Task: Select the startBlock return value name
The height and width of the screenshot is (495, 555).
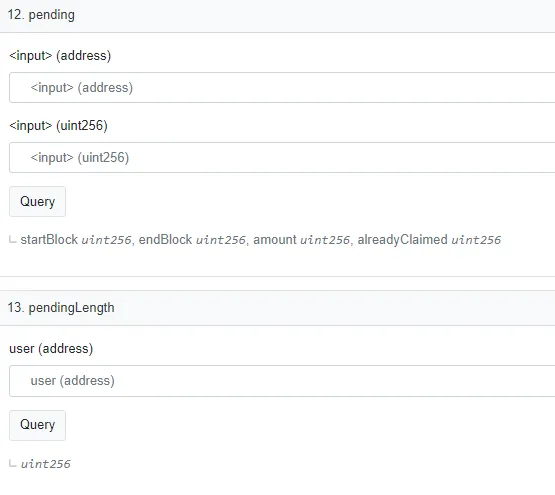Action: click(x=49, y=240)
